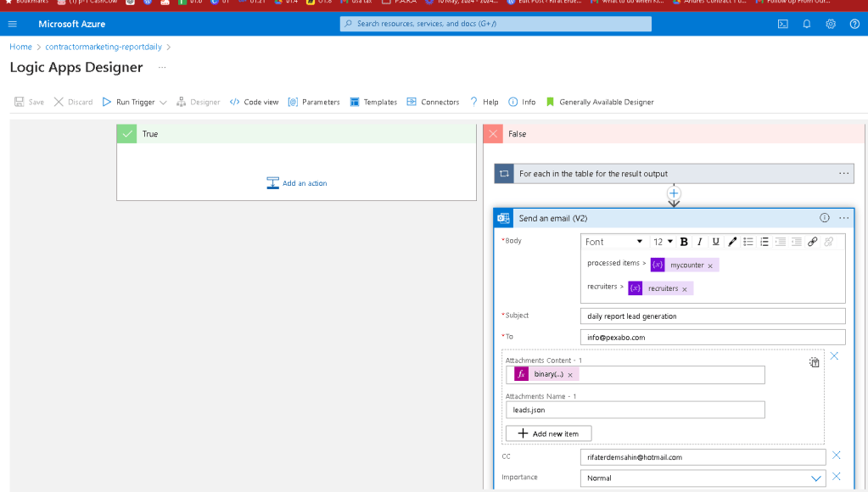This screenshot has width=868, height=492.
Task: Open the text color pen tool
Action: click(x=732, y=242)
